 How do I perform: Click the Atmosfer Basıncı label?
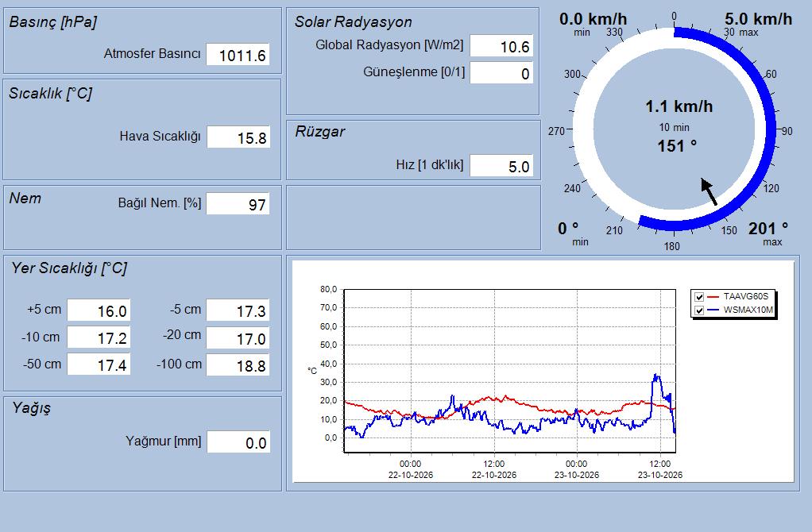[153, 53]
